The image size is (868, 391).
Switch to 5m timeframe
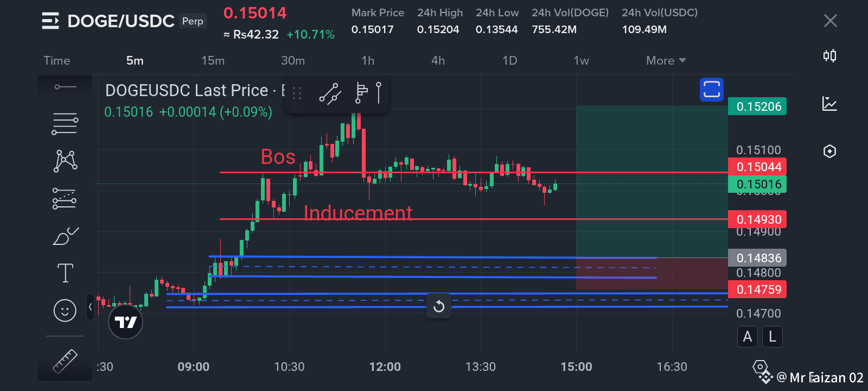tap(135, 61)
